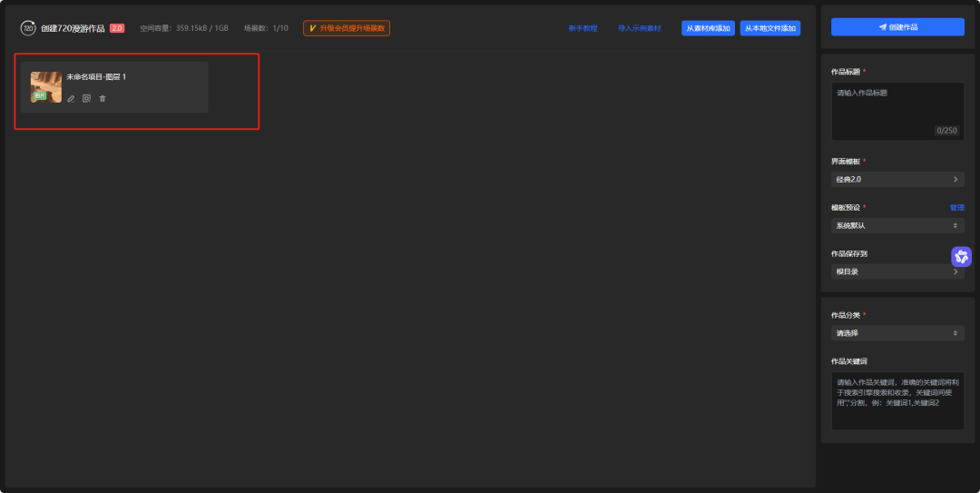Click the 720 logo icon in the header
Viewport: 980px width, 493px height.
coord(28,28)
